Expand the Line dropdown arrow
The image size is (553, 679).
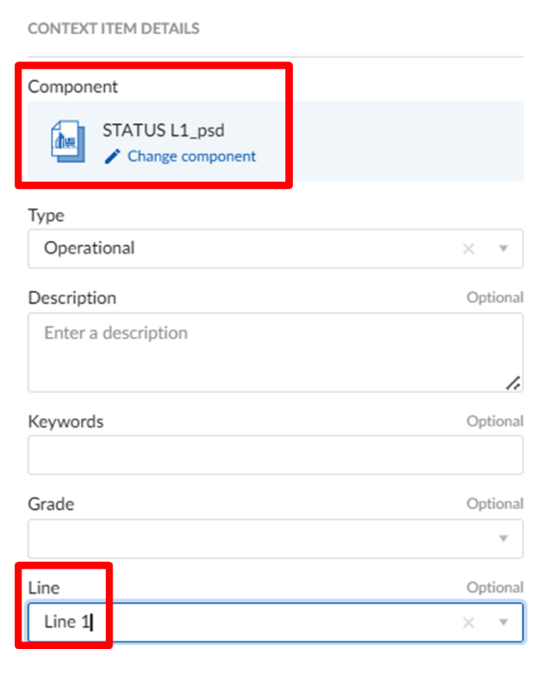click(503, 622)
